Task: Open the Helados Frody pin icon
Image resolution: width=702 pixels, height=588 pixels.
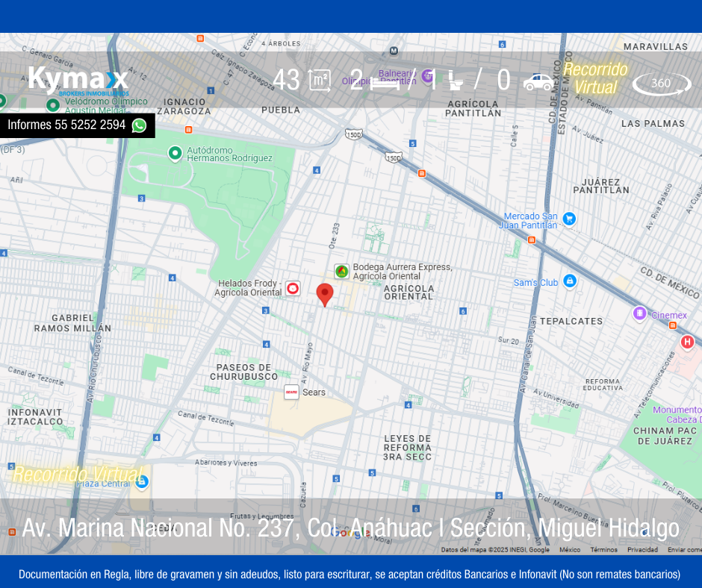Action: coord(293,288)
